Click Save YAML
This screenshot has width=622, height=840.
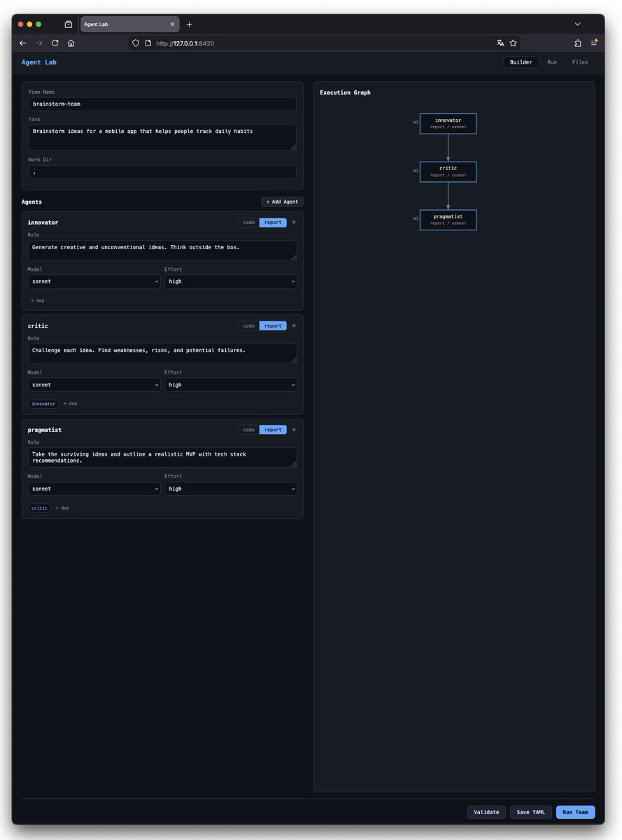tap(531, 812)
